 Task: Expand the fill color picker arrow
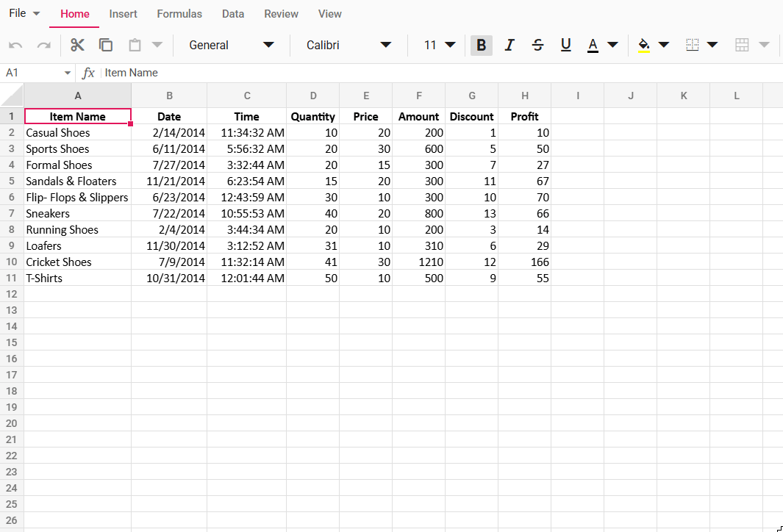coord(664,45)
